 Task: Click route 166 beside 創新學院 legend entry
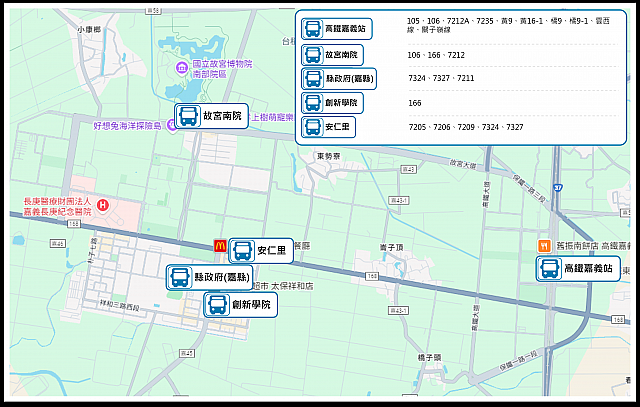(x=414, y=103)
